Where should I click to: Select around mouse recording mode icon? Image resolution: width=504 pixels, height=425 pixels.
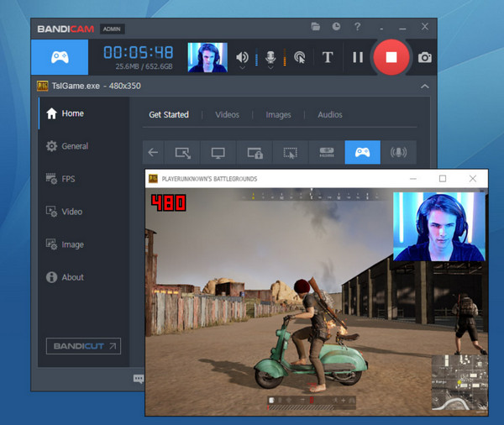point(291,152)
